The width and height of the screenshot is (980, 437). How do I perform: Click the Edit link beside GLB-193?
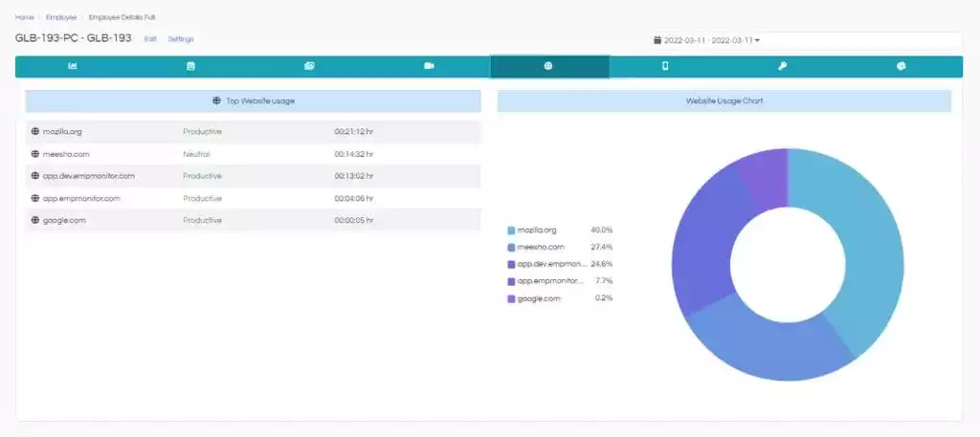click(x=150, y=38)
